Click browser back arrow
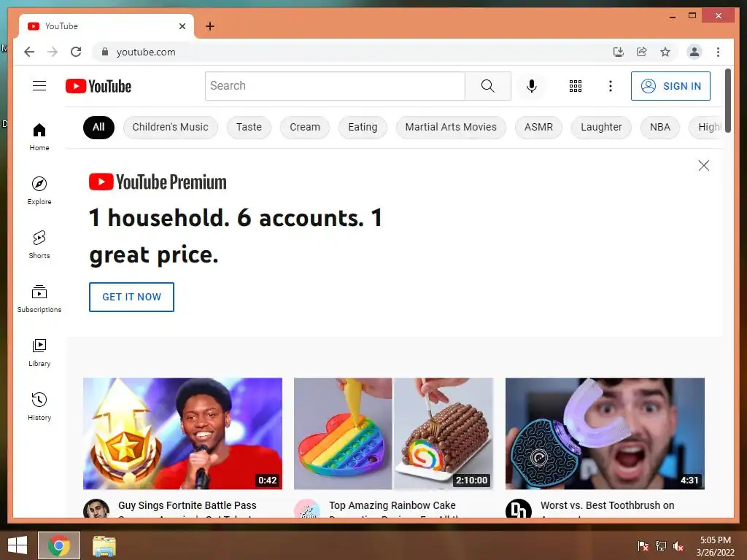747x560 pixels. [x=29, y=52]
